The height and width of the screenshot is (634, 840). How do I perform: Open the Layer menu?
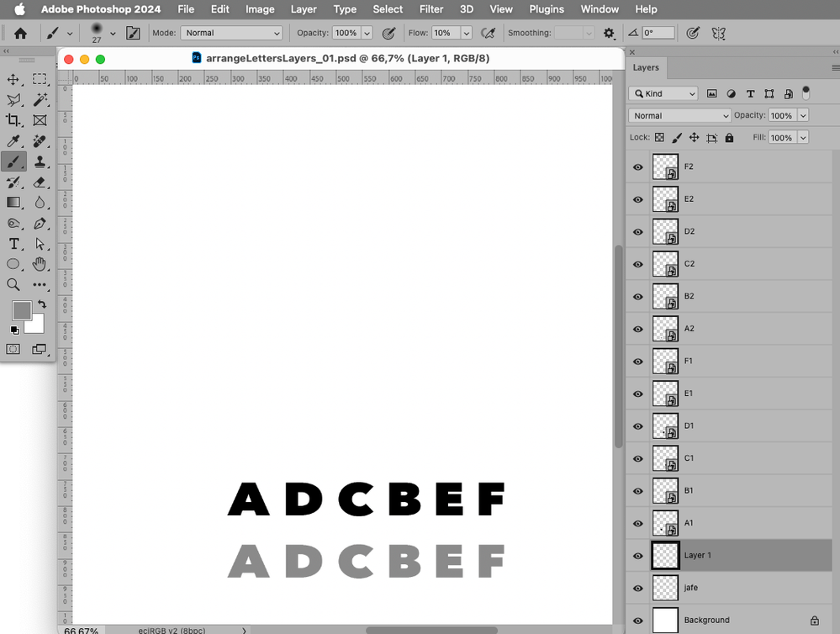304,9
